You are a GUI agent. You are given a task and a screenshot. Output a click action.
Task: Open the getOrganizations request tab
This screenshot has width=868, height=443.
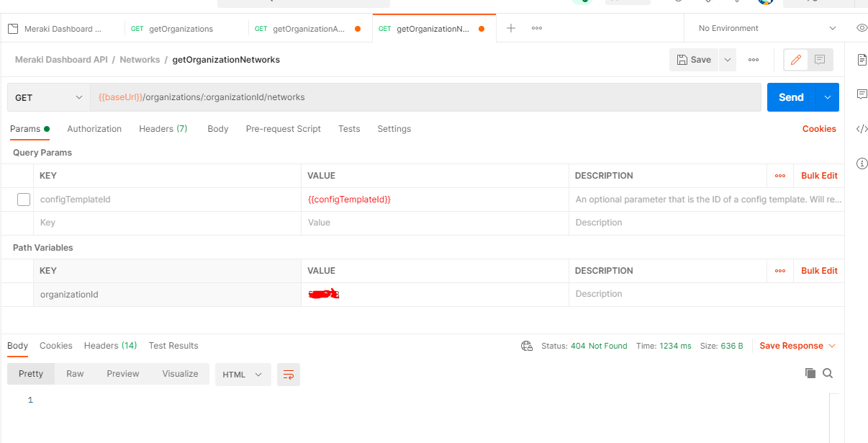coord(181,29)
